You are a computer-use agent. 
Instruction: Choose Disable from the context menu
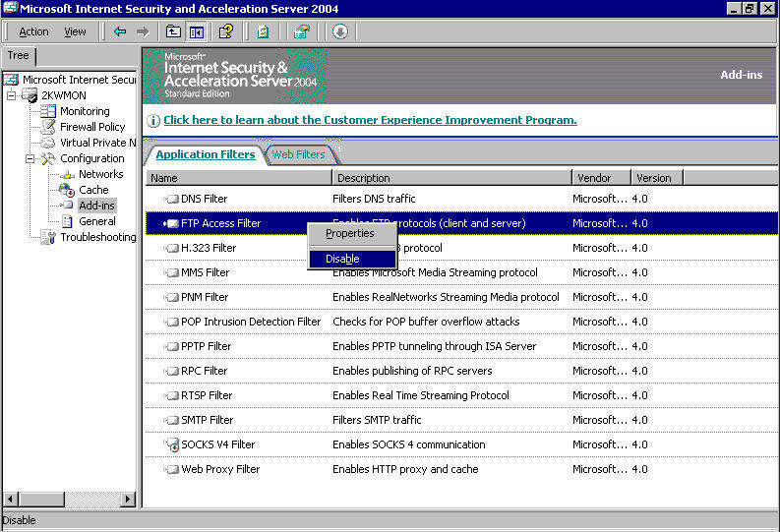tap(352, 259)
